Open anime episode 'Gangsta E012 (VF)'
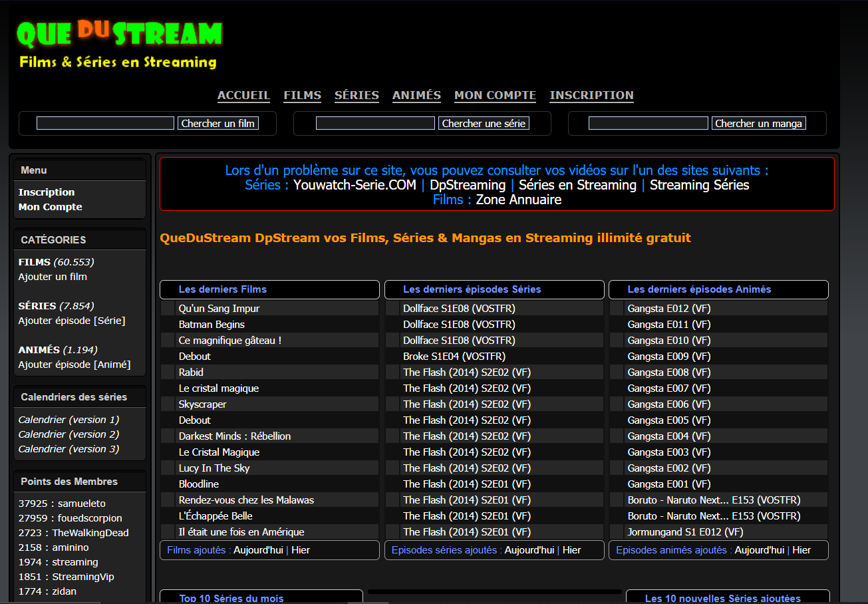 pyautogui.click(x=669, y=309)
